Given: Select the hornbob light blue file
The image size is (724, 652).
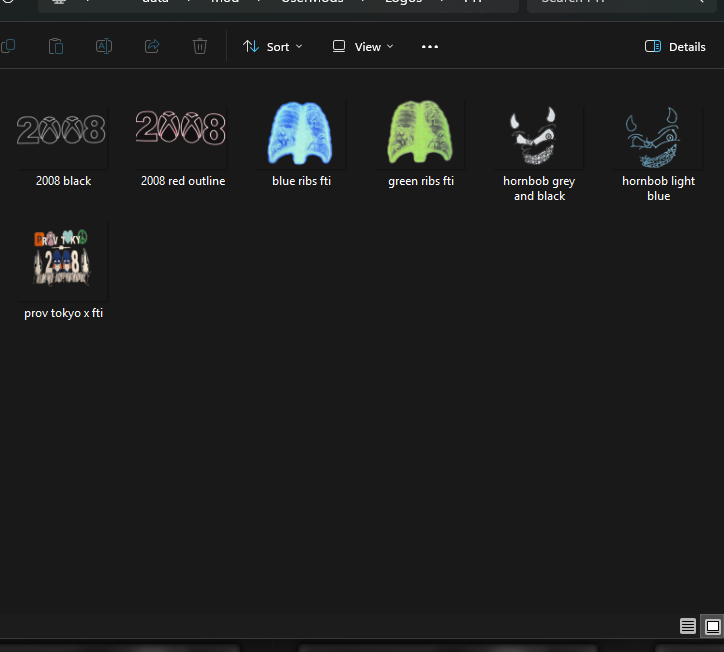Looking at the screenshot, I should point(658,138).
